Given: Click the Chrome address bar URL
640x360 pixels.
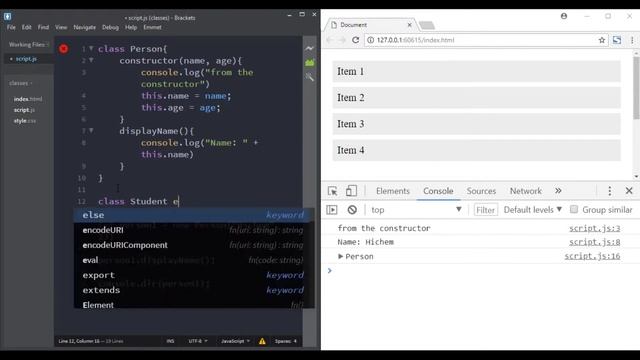Looking at the screenshot, I should [x=415, y=40].
